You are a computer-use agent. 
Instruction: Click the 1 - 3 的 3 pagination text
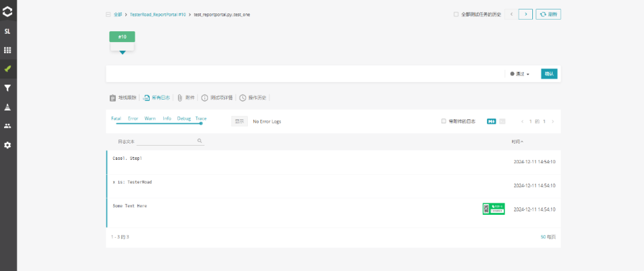pos(120,237)
